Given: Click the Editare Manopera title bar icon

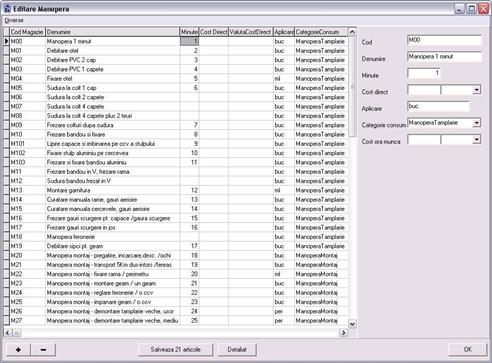Looking at the screenshot, I should (7, 8).
